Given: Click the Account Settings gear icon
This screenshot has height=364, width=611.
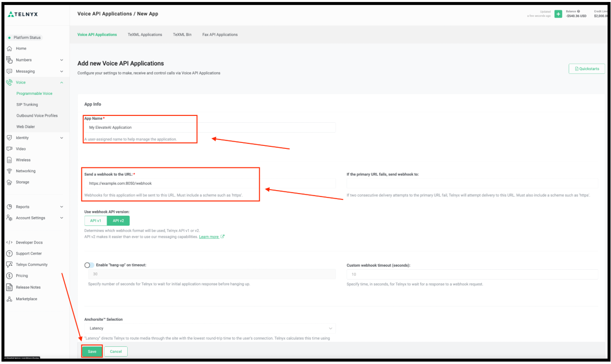Looking at the screenshot, I should [9, 218].
